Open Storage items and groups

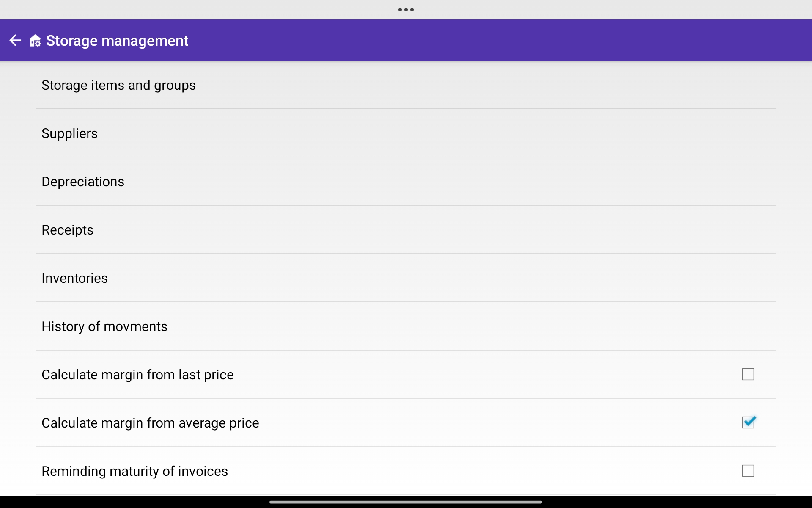118,85
